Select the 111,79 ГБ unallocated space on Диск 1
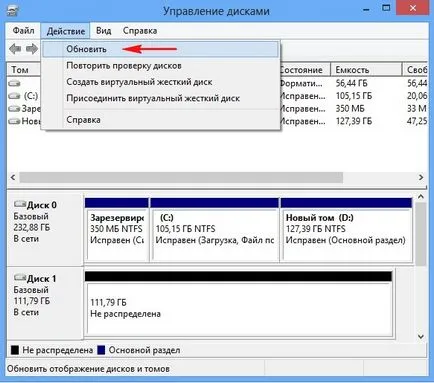Image resolution: width=434 pixels, height=383 pixels. tap(238, 303)
